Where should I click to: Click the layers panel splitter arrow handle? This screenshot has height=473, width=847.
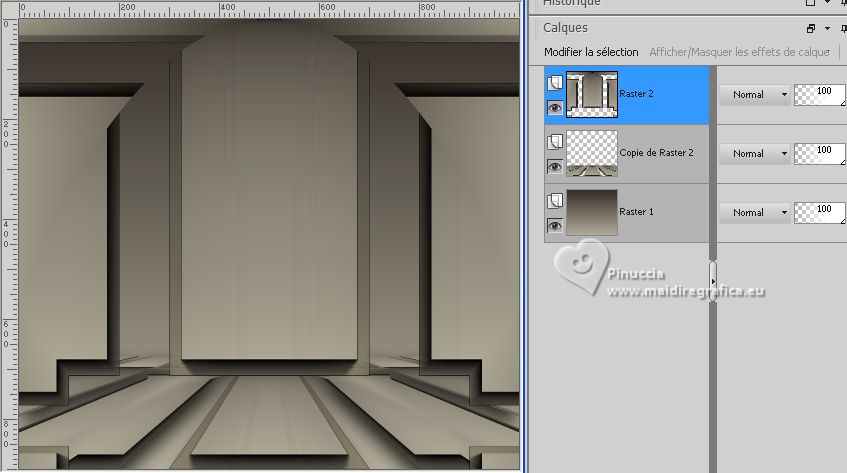click(x=713, y=281)
